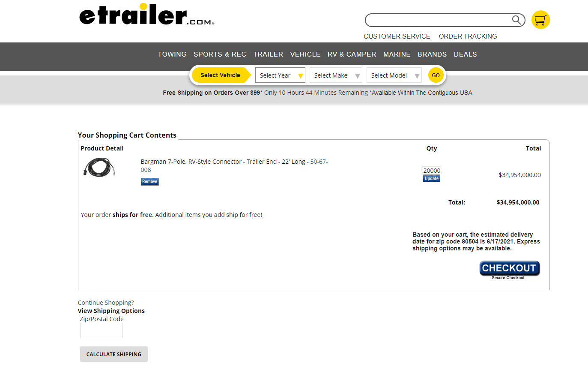This screenshot has width=588, height=388.
Task: Remove the Bargman connector from cart
Action: (x=150, y=182)
